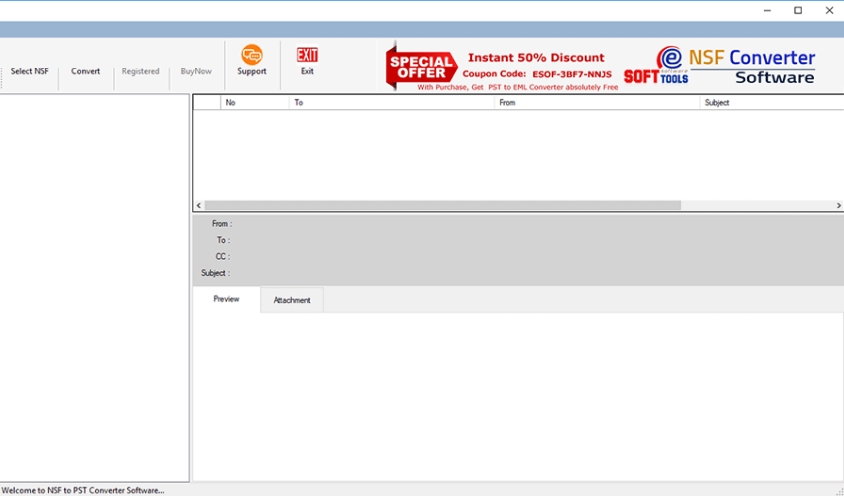Click the To column header
Screen dimensions: 844x496
coord(391,102)
